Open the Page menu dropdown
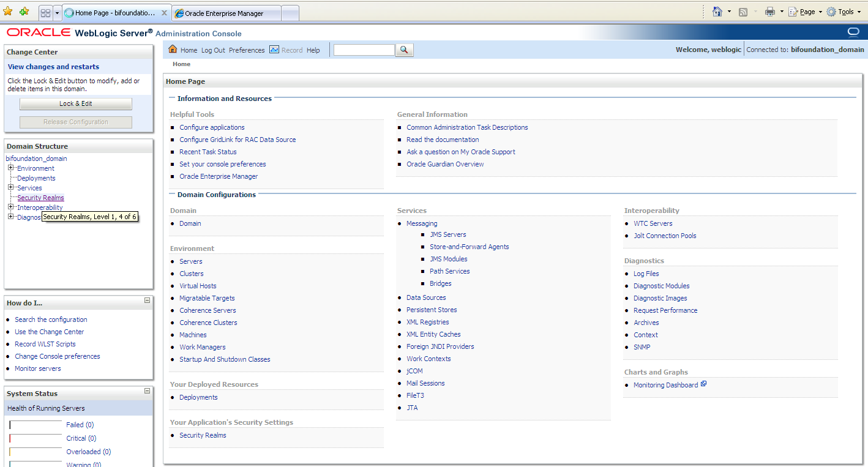868x467 pixels. pos(806,12)
